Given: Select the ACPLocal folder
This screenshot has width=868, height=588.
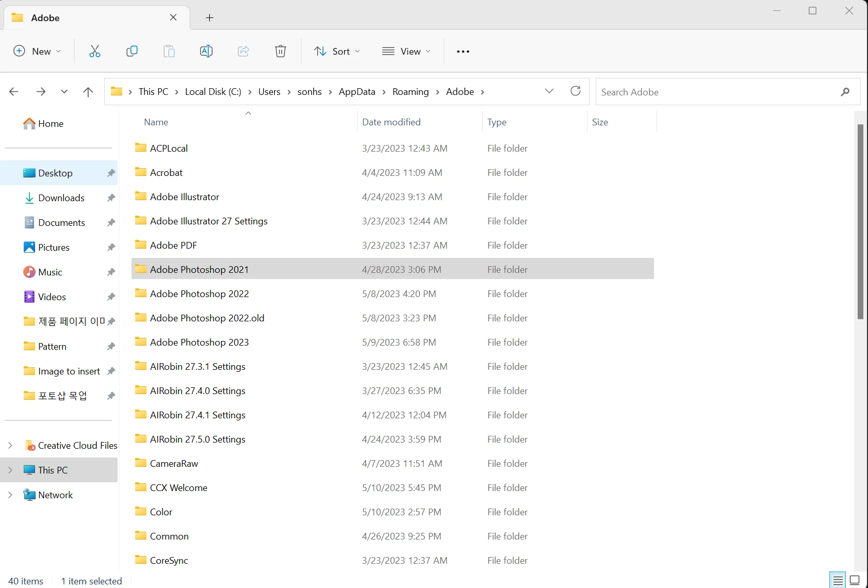Looking at the screenshot, I should point(392,148).
